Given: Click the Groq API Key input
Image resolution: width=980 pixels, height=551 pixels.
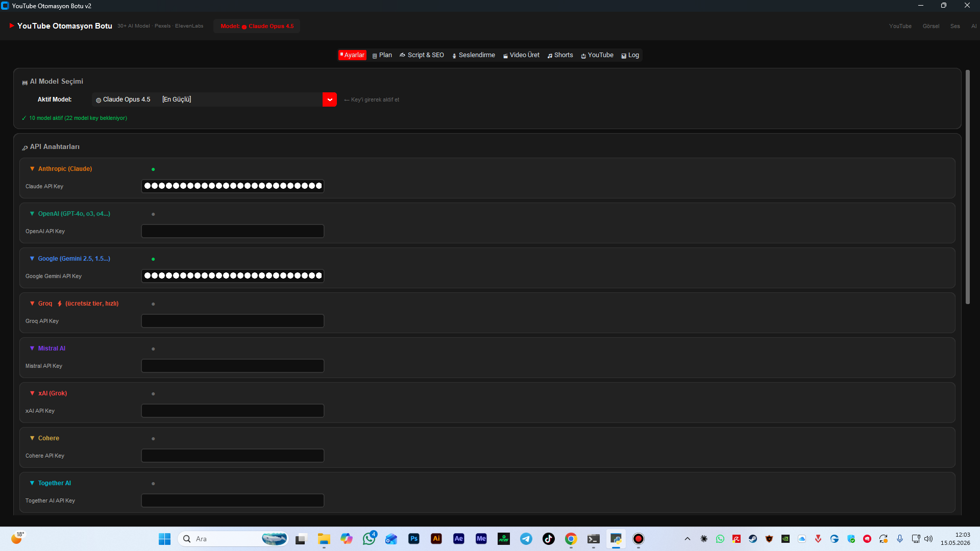Looking at the screenshot, I should (233, 321).
